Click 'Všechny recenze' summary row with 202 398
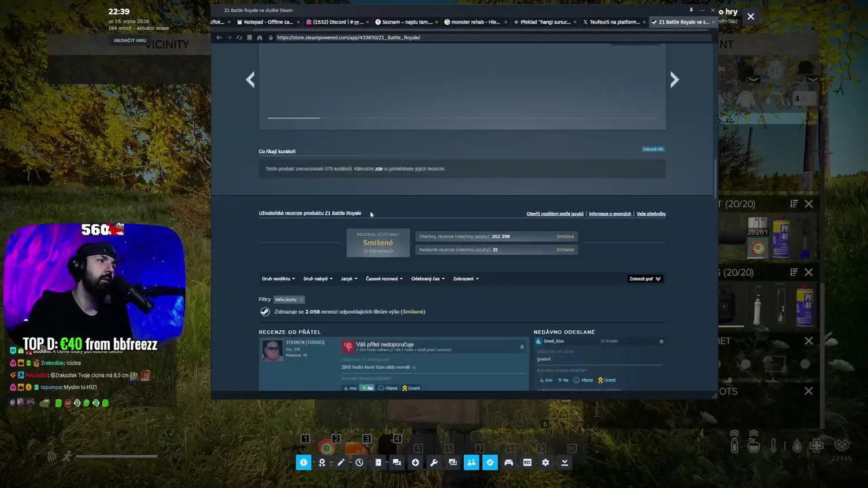Screen dimensions: 868x488 [496, 237]
